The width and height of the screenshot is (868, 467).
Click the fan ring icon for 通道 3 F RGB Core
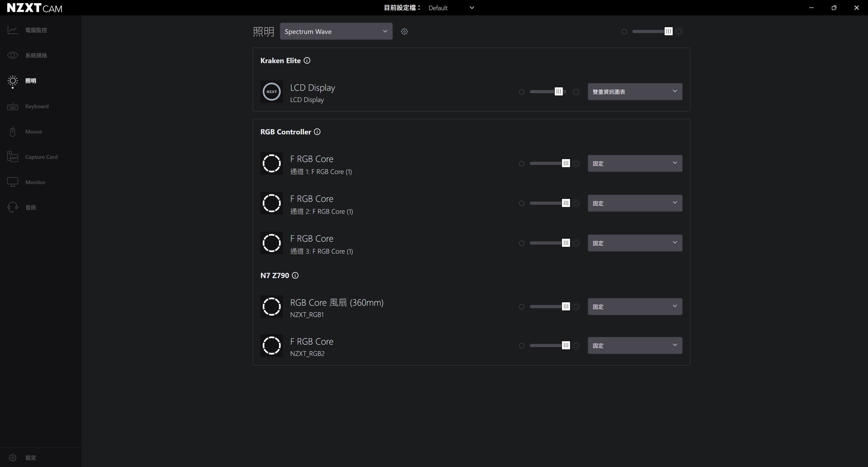tap(271, 243)
